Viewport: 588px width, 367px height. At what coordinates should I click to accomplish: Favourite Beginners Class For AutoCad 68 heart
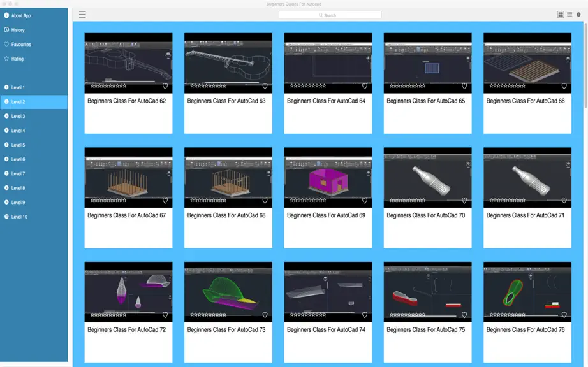point(265,201)
